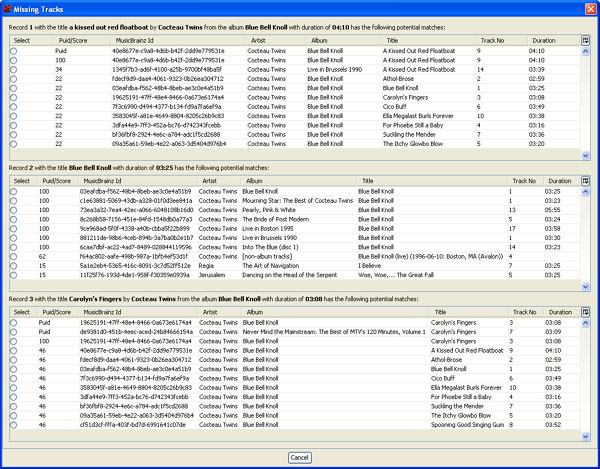600x469 pixels.
Task: Sort Record 3 table by MusicBrainz Id header
Action: point(138,312)
